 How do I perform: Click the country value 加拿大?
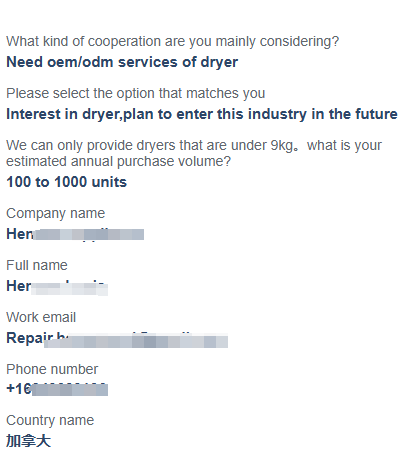(x=29, y=441)
